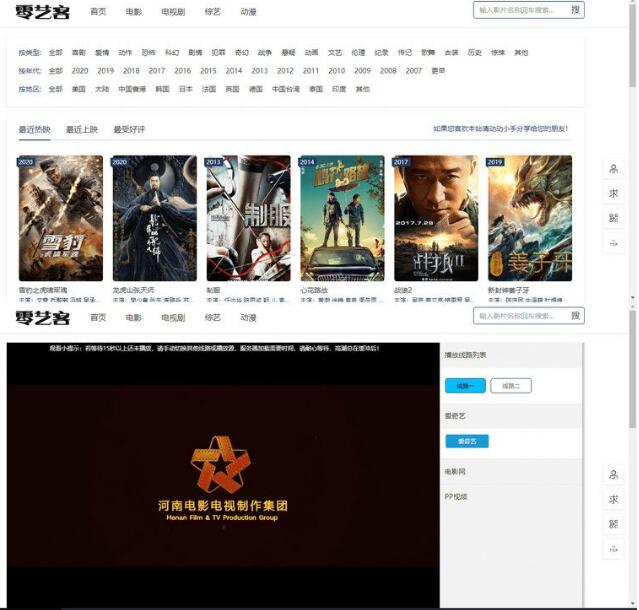Select playback line 线路二

pos(511,385)
